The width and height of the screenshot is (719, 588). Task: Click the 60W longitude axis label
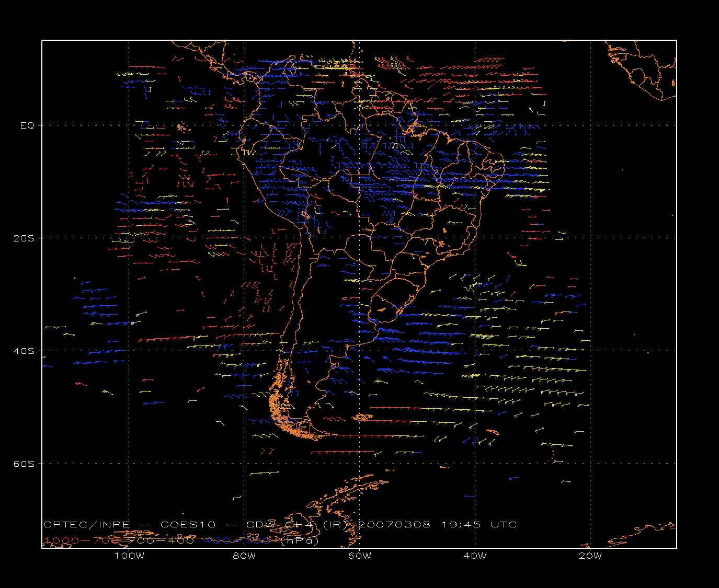click(360, 556)
